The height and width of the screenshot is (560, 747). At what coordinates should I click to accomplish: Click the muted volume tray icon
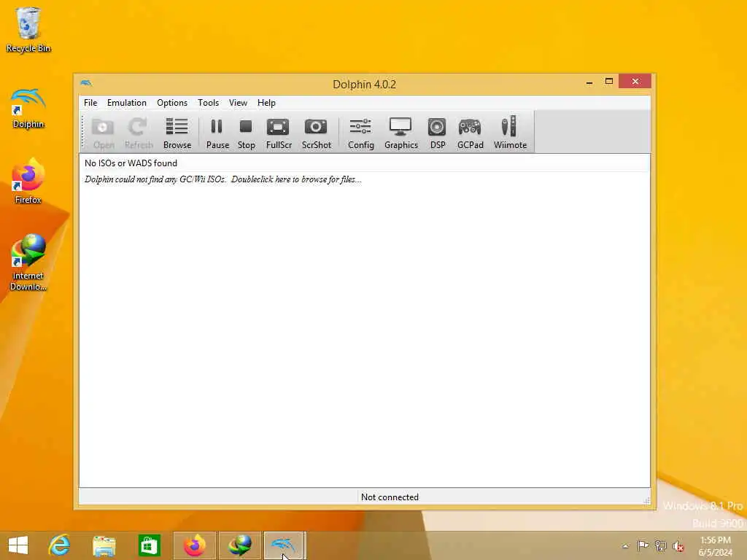pyautogui.click(x=678, y=546)
